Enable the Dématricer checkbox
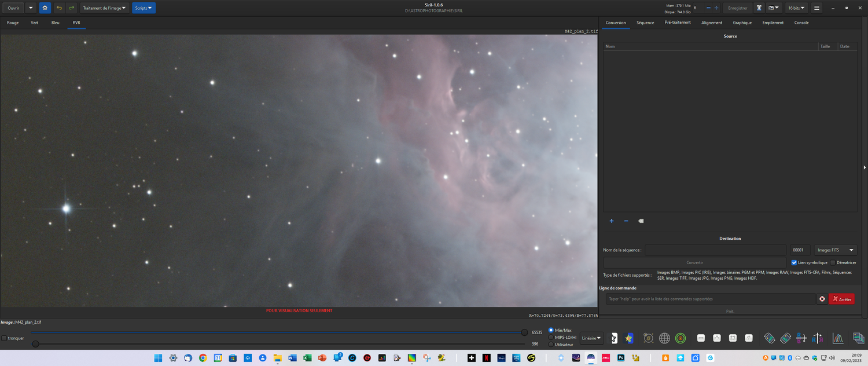The width and height of the screenshot is (868, 366). tap(832, 262)
